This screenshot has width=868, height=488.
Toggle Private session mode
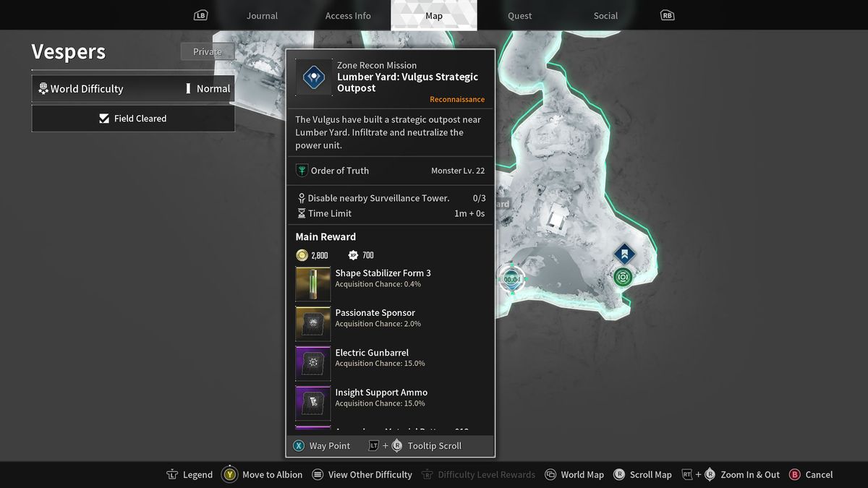(x=207, y=51)
